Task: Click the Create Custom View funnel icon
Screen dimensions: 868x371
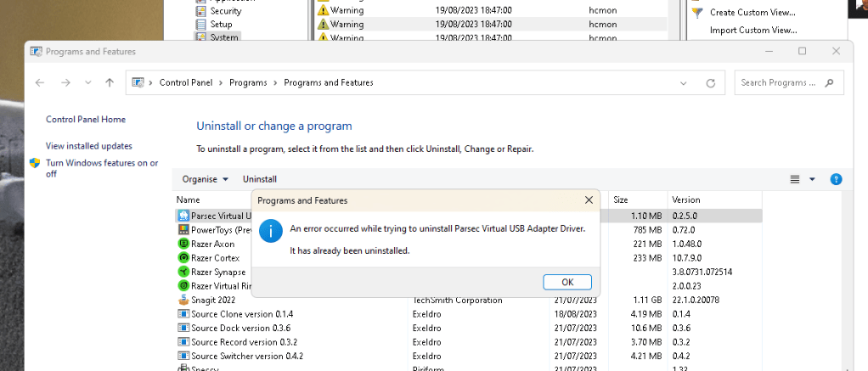Action: pyautogui.click(x=697, y=12)
